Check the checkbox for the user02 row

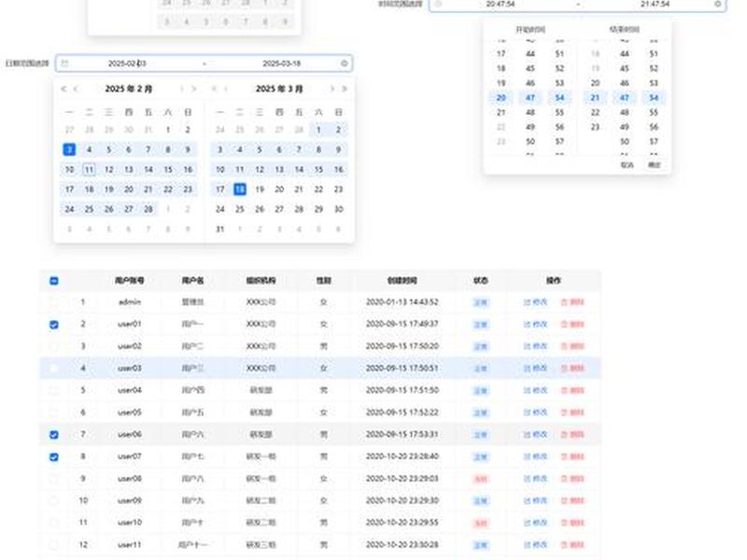tap(54, 346)
